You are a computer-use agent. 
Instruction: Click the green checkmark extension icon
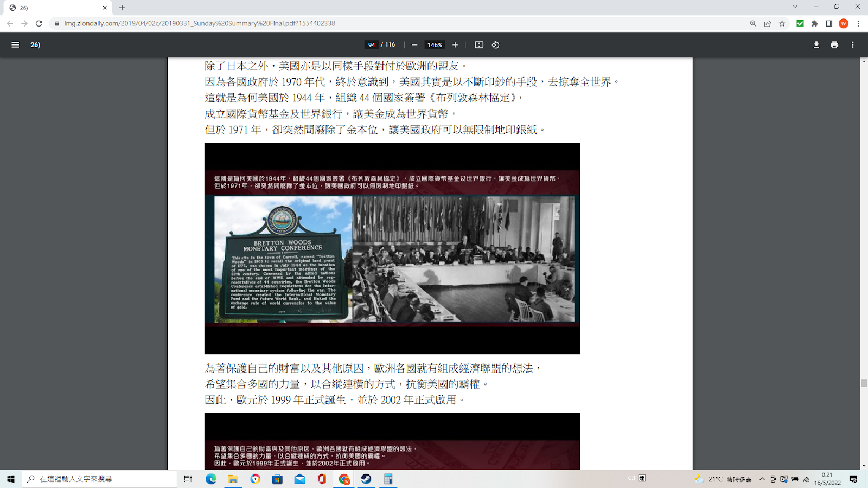[800, 23]
